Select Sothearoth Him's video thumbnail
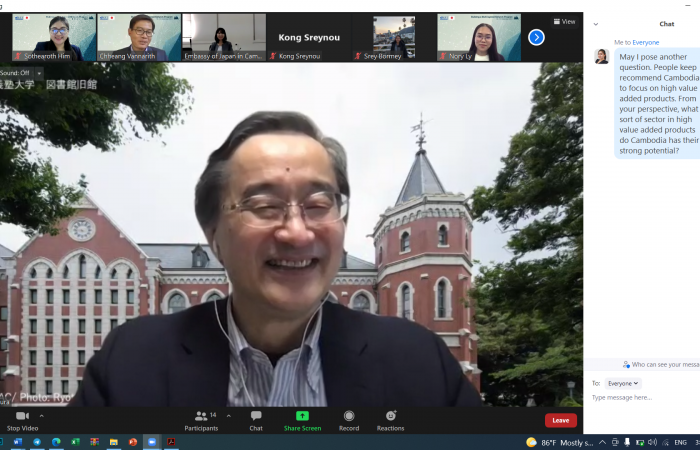The width and height of the screenshot is (700, 450). [54, 37]
